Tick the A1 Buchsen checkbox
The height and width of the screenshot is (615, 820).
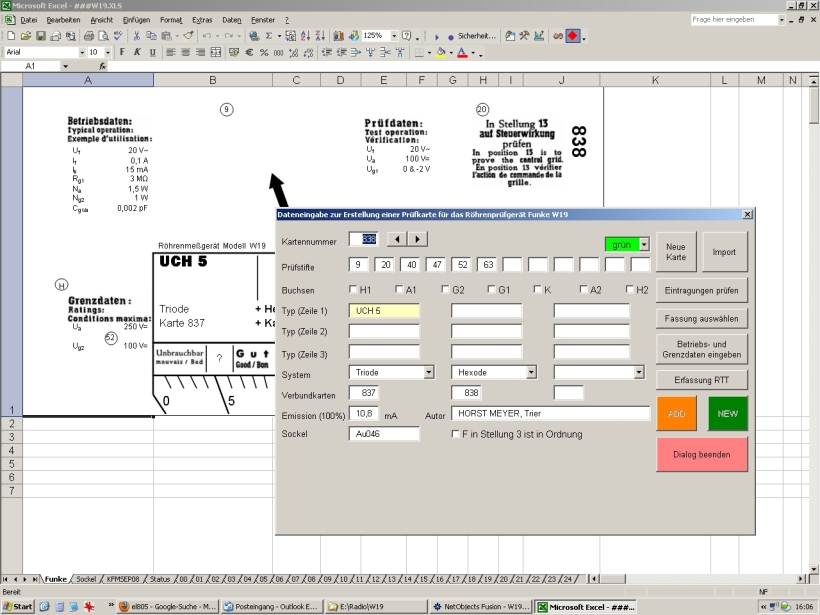point(399,289)
